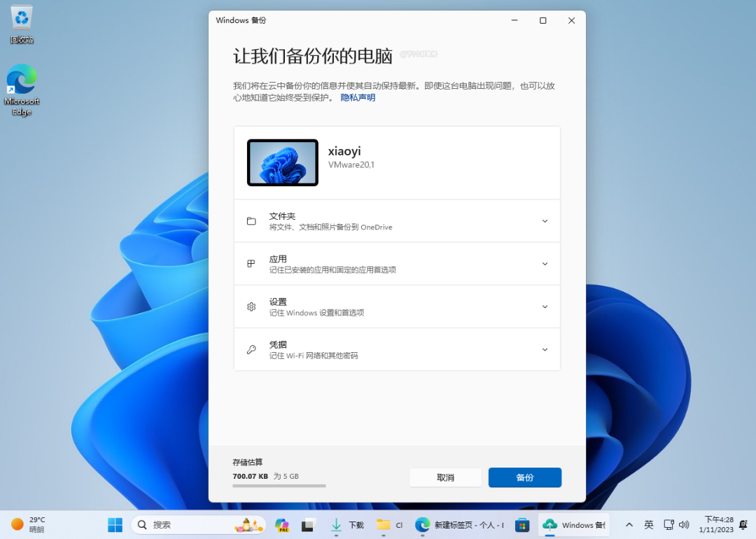Click the gear icon in 设置 row
Image resolution: width=756 pixels, height=539 pixels.
251,307
